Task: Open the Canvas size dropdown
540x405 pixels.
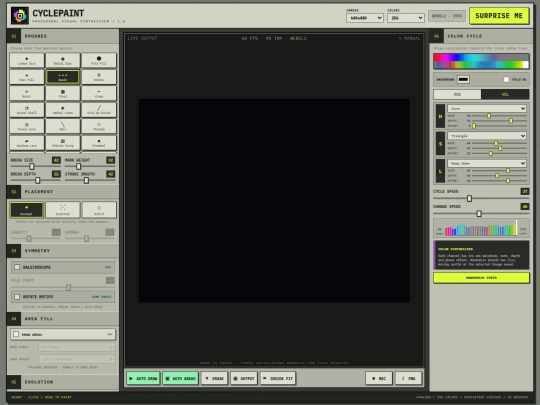Action: 365,18
